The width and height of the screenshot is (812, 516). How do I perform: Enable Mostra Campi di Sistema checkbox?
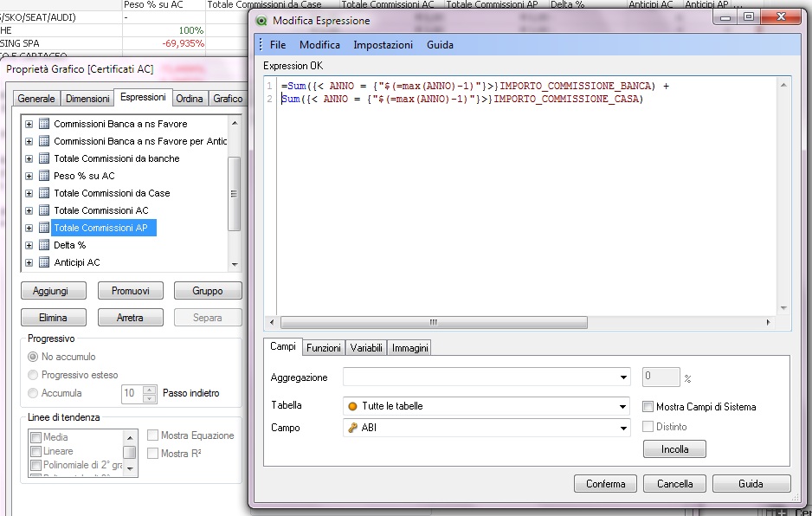648,407
